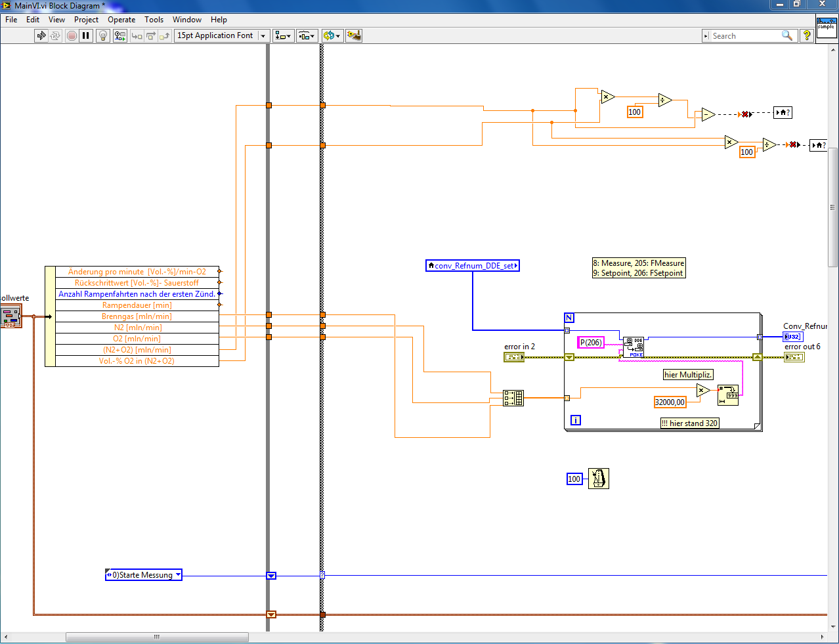Open the Project menu
Image resolution: width=839 pixels, height=644 pixels.
click(86, 20)
